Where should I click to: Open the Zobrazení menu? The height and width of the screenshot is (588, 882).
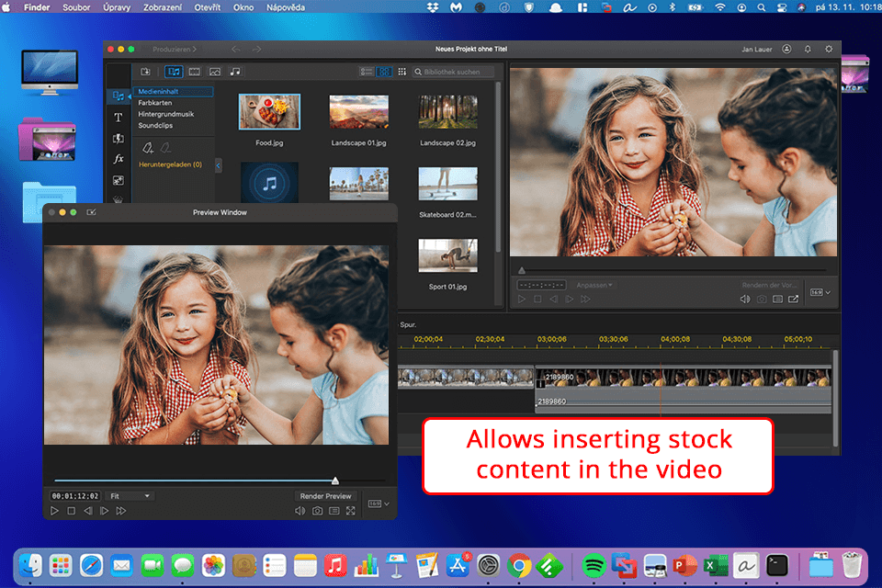tap(162, 7)
